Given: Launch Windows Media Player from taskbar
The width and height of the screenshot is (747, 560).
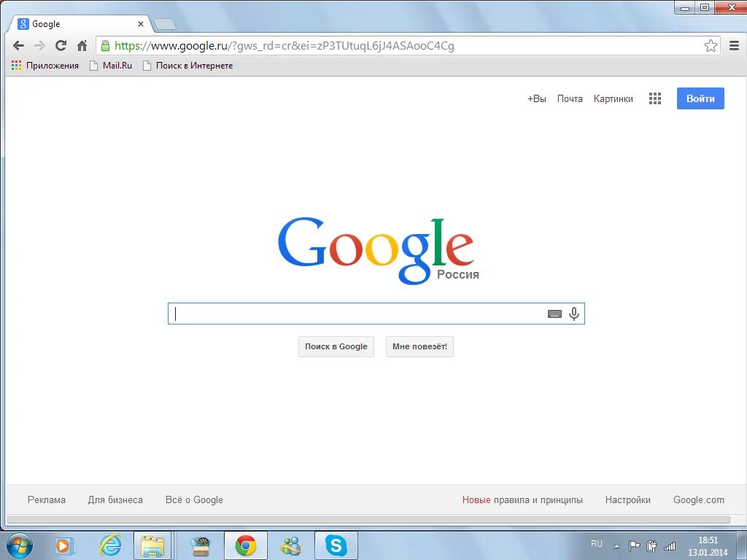Looking at the screenshot, I should click(x=63, y=545).
